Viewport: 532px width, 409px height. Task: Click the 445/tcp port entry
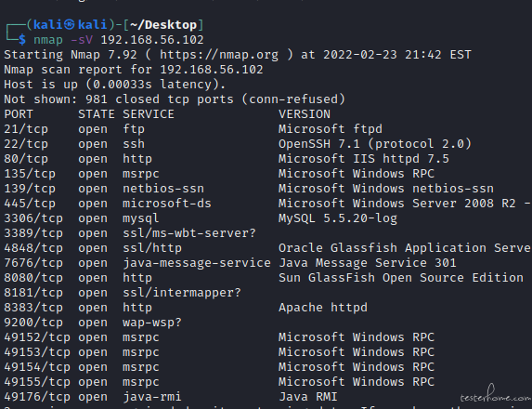pos(30,204)
